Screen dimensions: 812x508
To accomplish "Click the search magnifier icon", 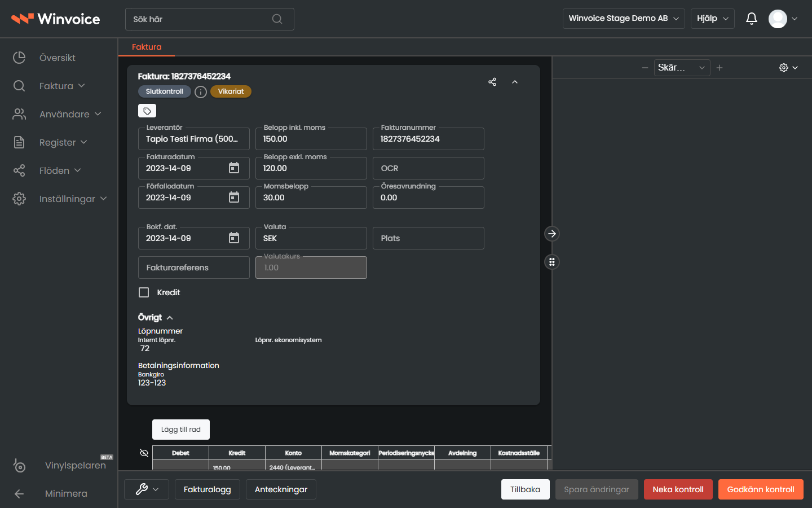I will 277,19.
